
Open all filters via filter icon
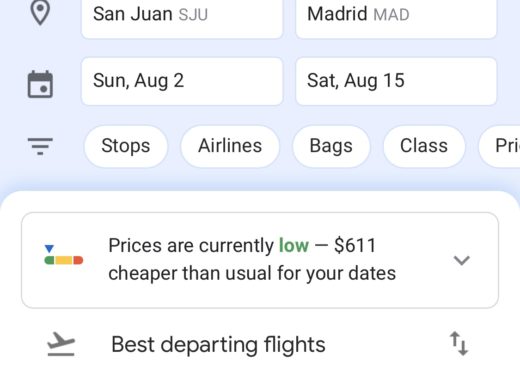[x=40, y=146]
